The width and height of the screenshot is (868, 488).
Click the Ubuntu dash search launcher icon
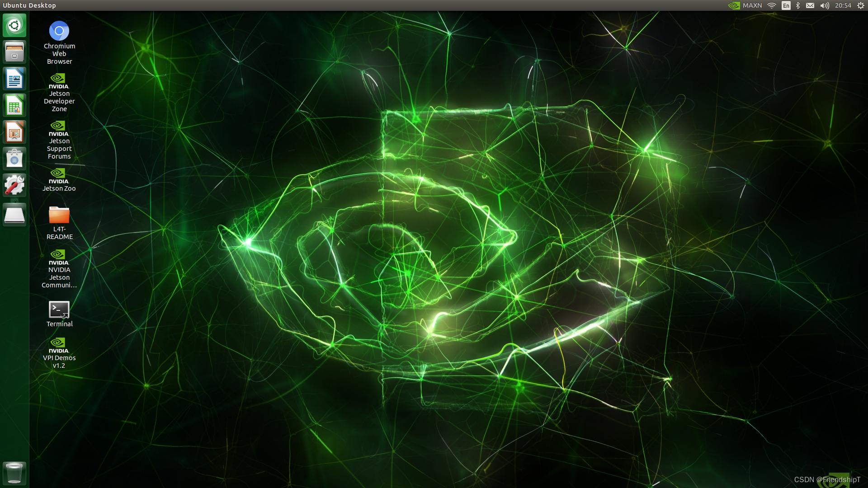pos(14,25)
